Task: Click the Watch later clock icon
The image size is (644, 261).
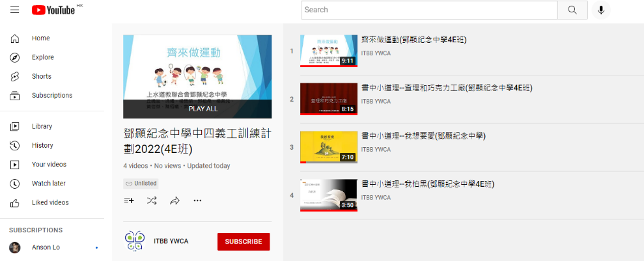Action: (x=15, y=184)
